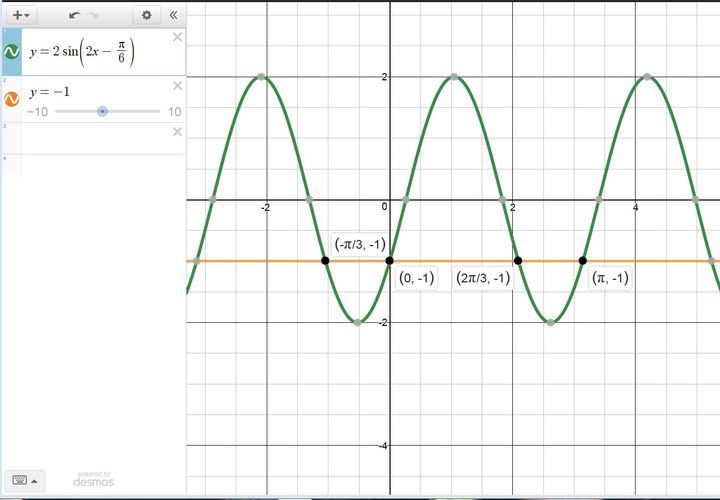Viewport: 720px width, 500px height.
Task: Collapse the expression list panel
Action: point(173,15)
